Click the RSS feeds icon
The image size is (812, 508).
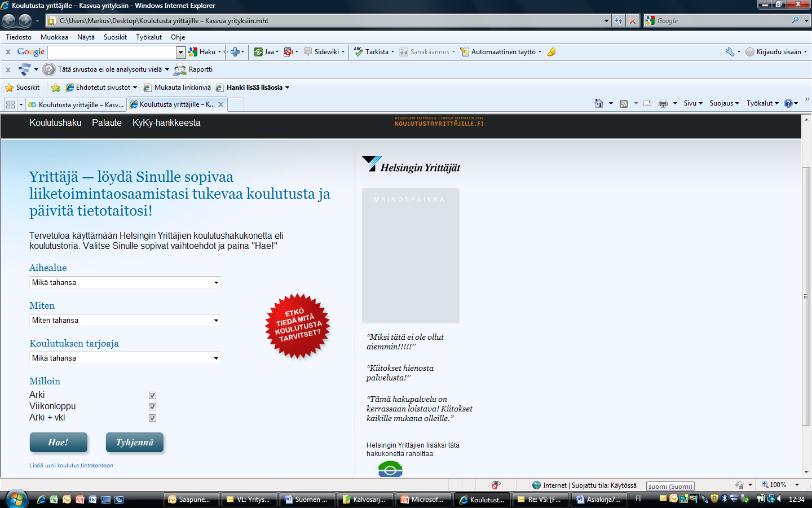coord(624,103)
